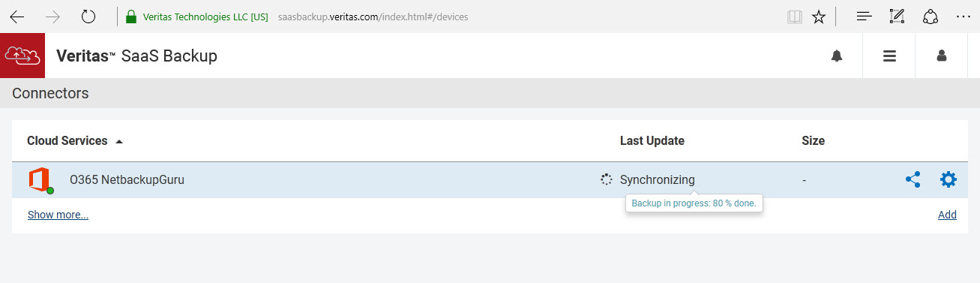
Task: Click the browser refresh icon
Action: [x=88, y=17]
